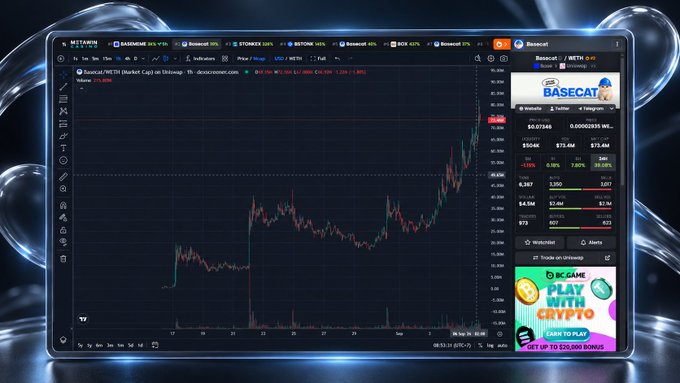Select the 4h timeframe
The width and height of the screenshot is (680, 383).
click(128, 59)
